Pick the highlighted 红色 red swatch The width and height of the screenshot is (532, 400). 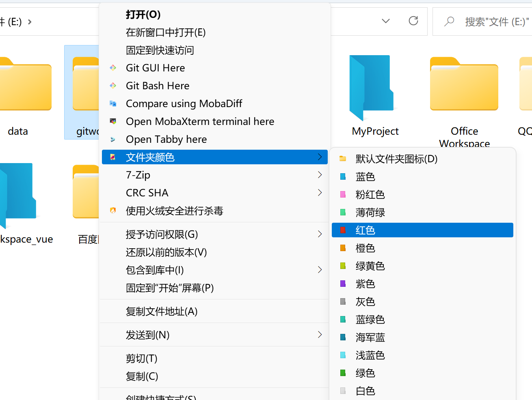[343, 230]
